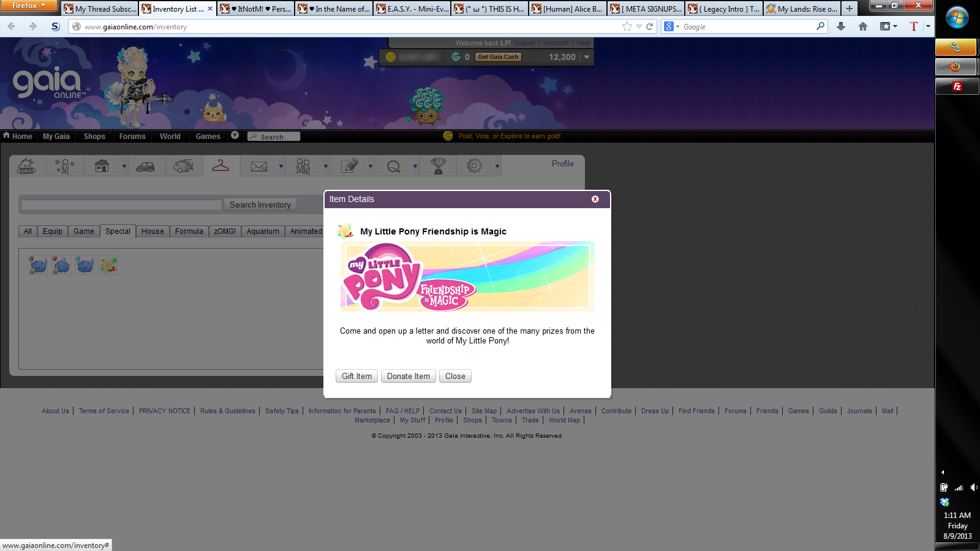The image size is (980, 551).
Task: Select the third blue creature inventory item
Action: (x=85, y=265)
